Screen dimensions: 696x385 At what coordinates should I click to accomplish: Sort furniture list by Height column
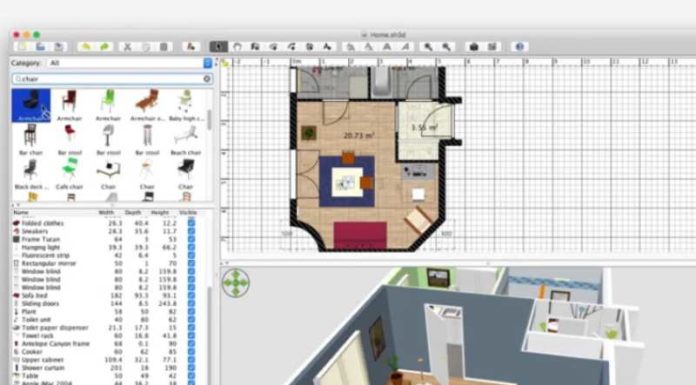tap(160, 213)
